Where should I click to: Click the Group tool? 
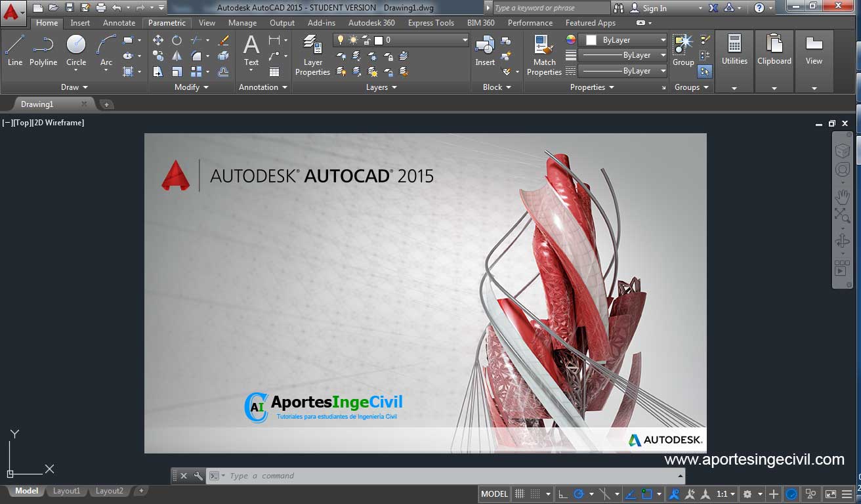coord(683,51)
